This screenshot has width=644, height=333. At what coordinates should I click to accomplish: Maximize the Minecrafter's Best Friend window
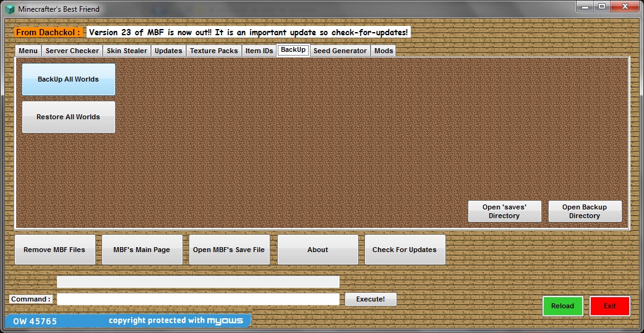[x=601, y=7]
